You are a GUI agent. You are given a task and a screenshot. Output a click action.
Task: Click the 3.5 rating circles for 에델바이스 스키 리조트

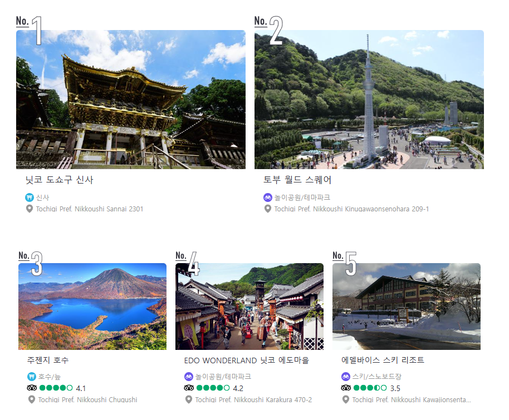370,388
